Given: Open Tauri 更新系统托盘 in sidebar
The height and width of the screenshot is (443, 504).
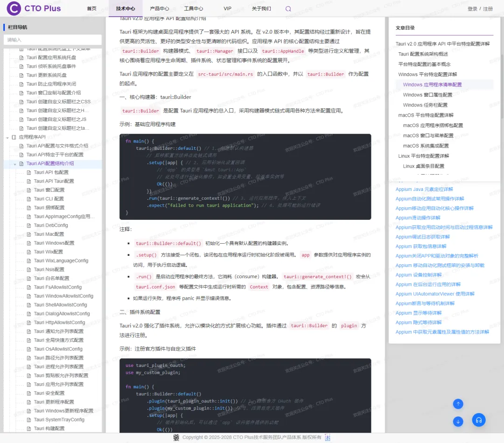Looking at the screenshot, I should [x=46, y=75].
